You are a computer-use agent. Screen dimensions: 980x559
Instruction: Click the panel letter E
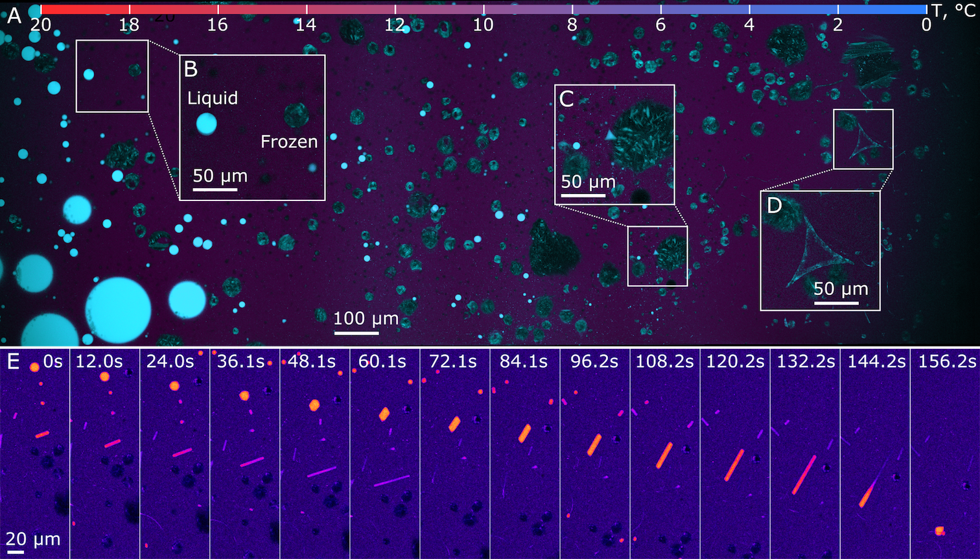click(13, 362)
